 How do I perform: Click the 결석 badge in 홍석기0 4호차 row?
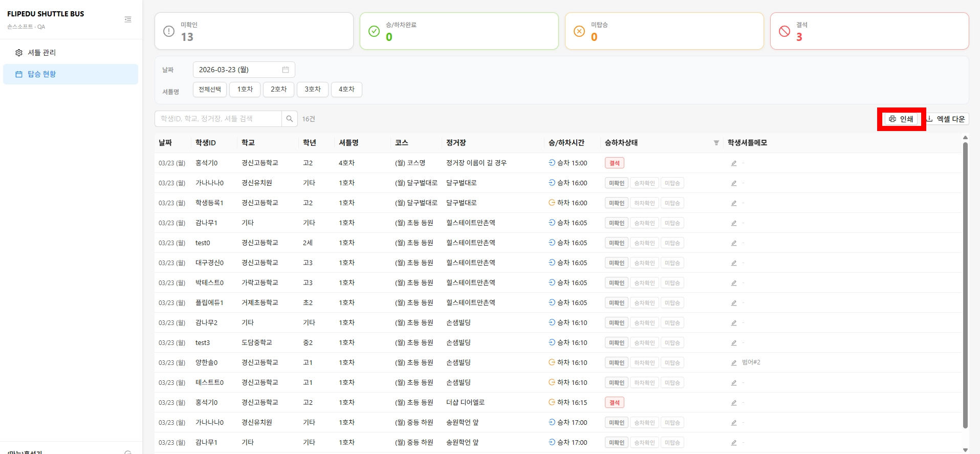614,163
